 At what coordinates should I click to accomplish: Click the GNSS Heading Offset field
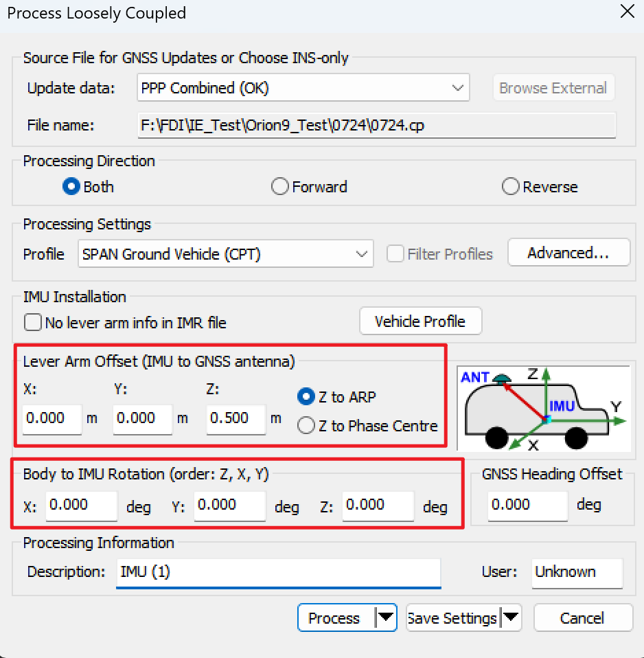click(527, 506)
